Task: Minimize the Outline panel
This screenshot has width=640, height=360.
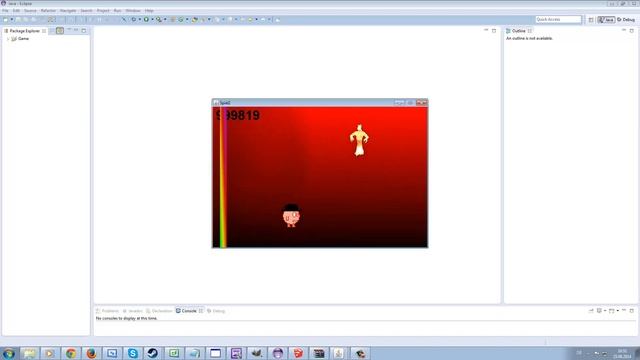Action: 624,30
